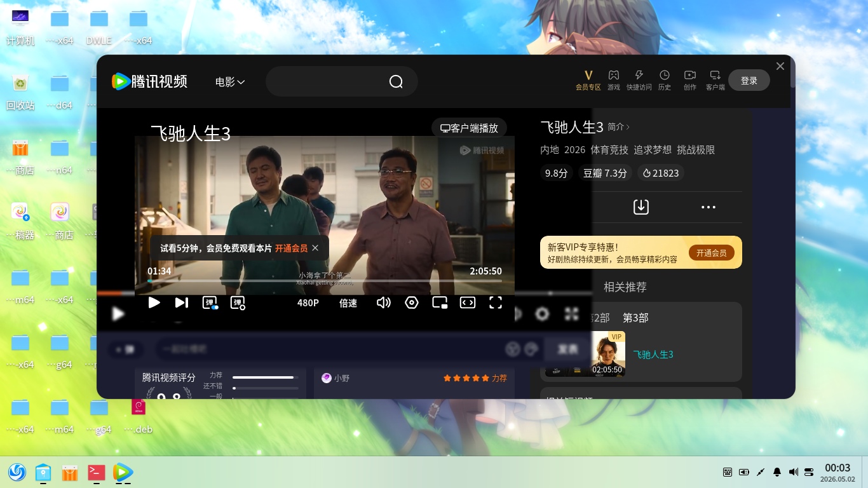Expand the 电影 category dropdown
The width and height of the screenshot is (868, 488).
(x=230, y=82)
